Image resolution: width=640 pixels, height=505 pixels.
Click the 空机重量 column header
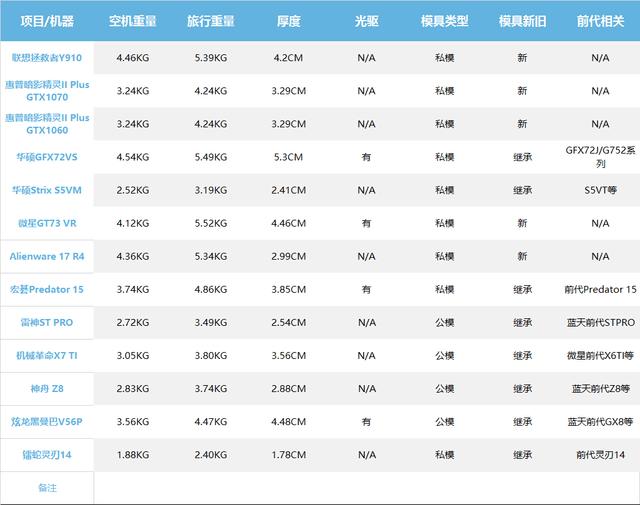pyautogui.click(x=133, y=21)
